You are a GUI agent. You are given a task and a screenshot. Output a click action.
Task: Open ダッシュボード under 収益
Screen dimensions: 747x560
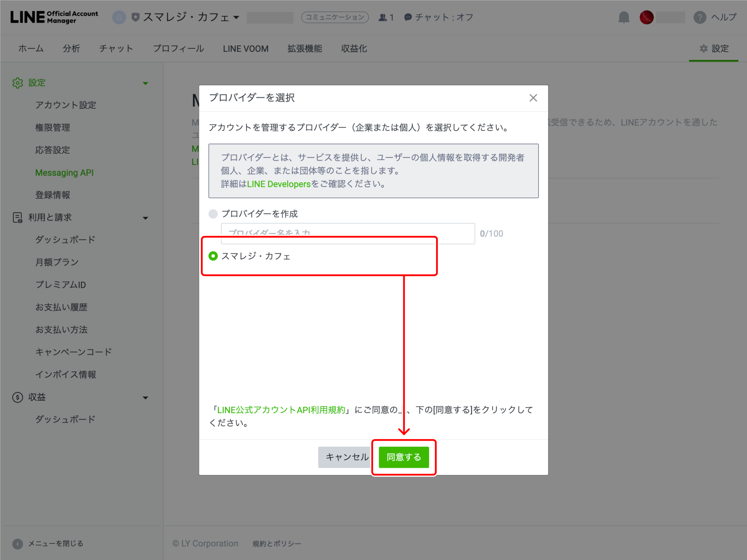coord(66,419)
